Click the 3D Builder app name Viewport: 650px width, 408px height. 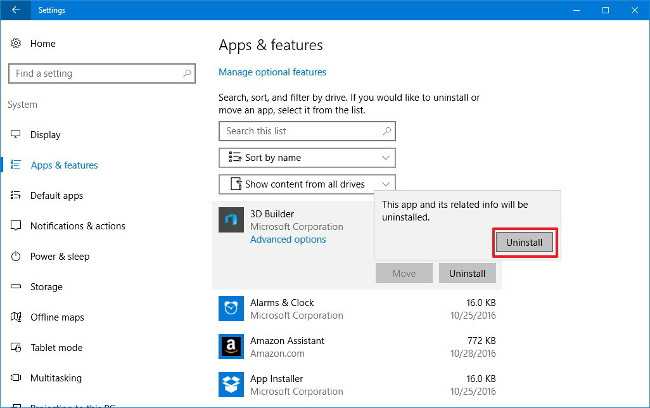pos(272,214)
